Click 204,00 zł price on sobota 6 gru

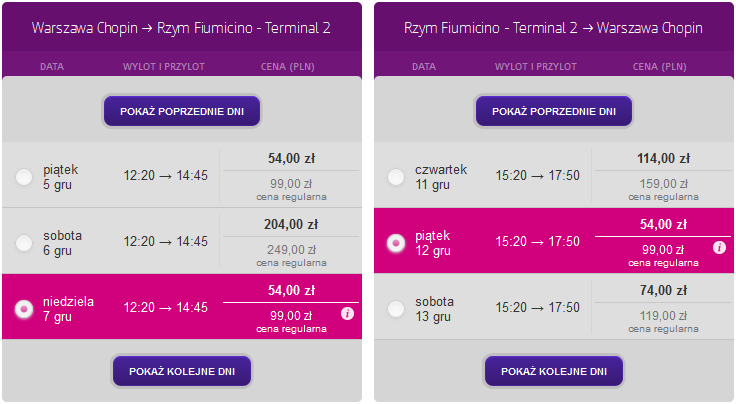[291, 225]
